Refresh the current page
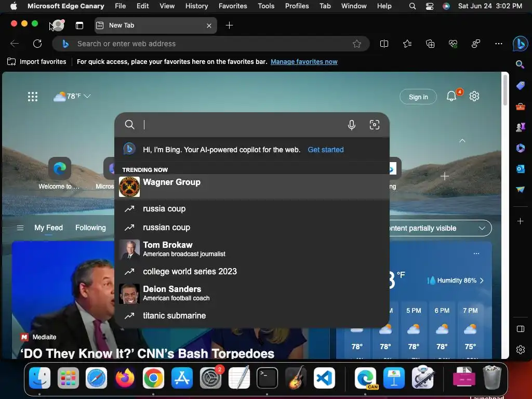 coord(37,44)
